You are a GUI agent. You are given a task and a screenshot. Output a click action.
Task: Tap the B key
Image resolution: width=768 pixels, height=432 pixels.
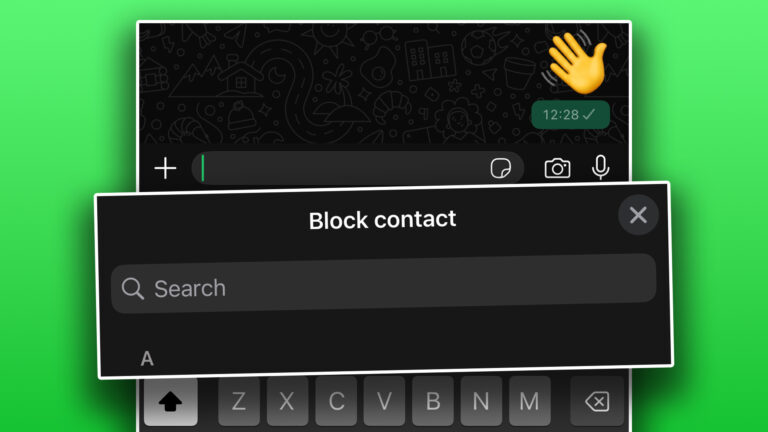[433, 401]
